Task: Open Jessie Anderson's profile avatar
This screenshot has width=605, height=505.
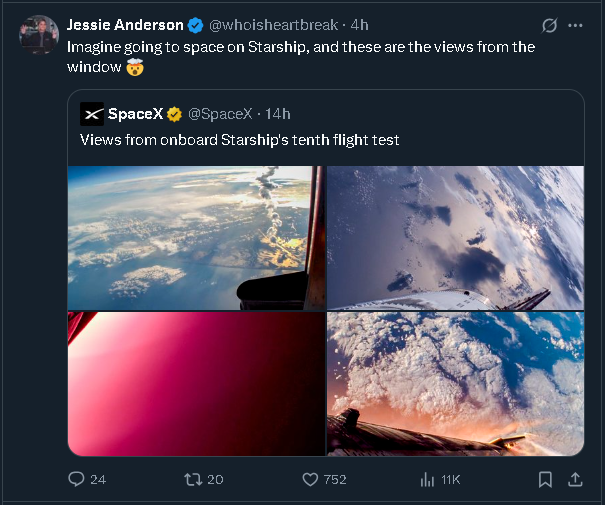Action: pyautogui.click(x=39, y=35)
